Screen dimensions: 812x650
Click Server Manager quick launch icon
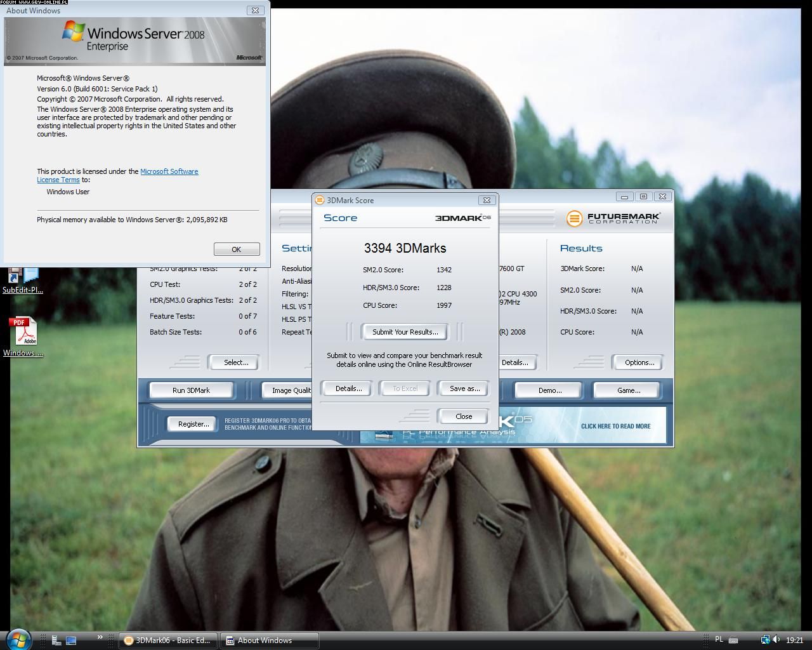(x=56, y=640)
